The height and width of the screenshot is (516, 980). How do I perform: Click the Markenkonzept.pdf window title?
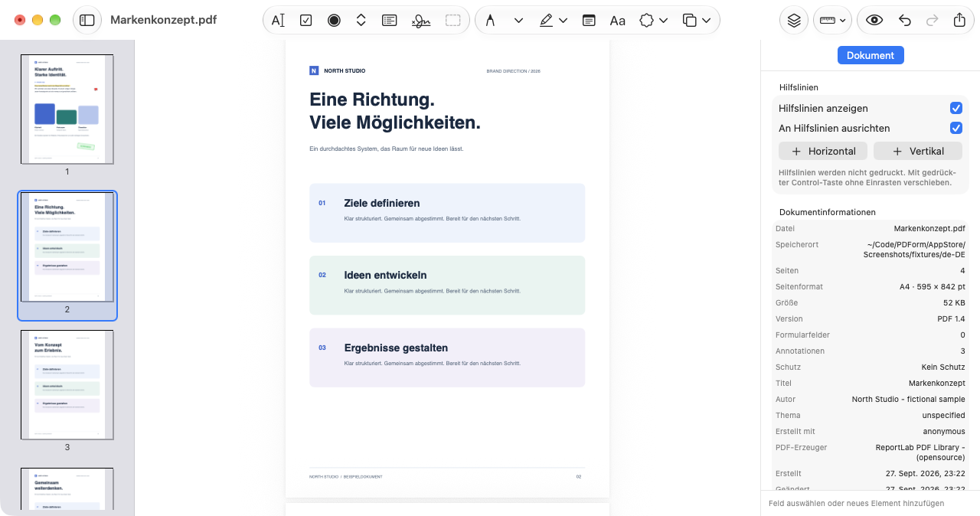coord(163,20)
